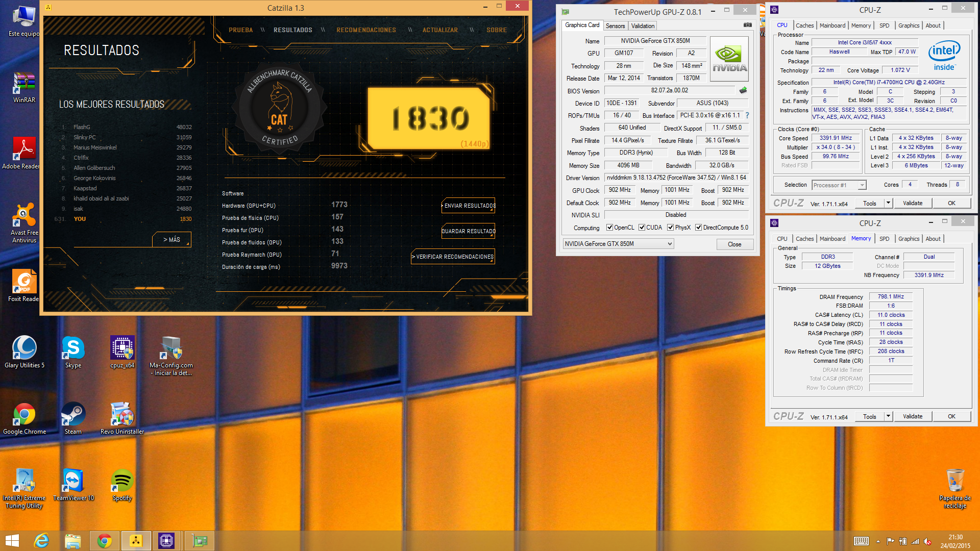Click VERIFICAR RECOMENDACIONES button
The height and width of the screenshot is (551, 980).
click(x=453, y=257)
